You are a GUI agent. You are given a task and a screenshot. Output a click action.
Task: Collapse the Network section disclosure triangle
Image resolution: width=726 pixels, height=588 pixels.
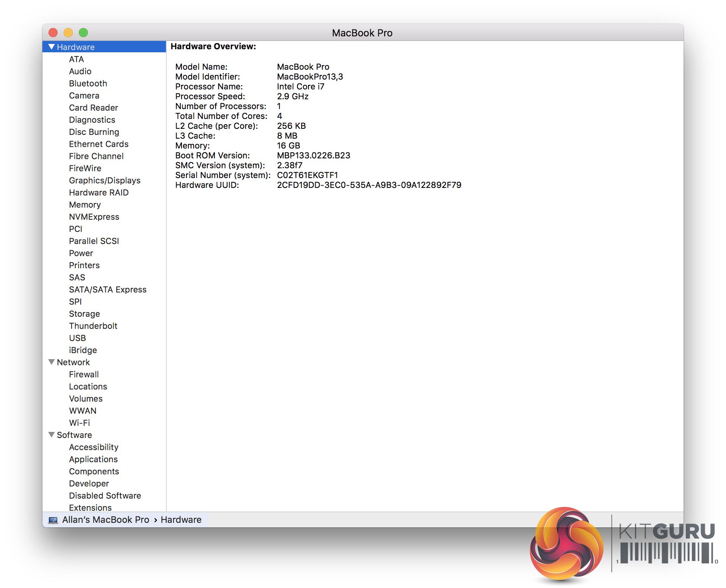pyautogui.click(x=52, y=362)
